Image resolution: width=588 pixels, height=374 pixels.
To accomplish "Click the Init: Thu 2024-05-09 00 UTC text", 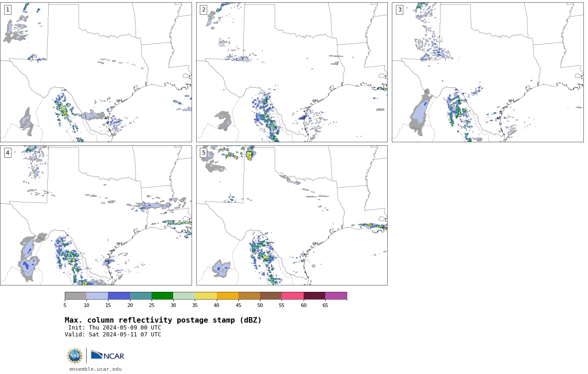I will tap(115, 328).
